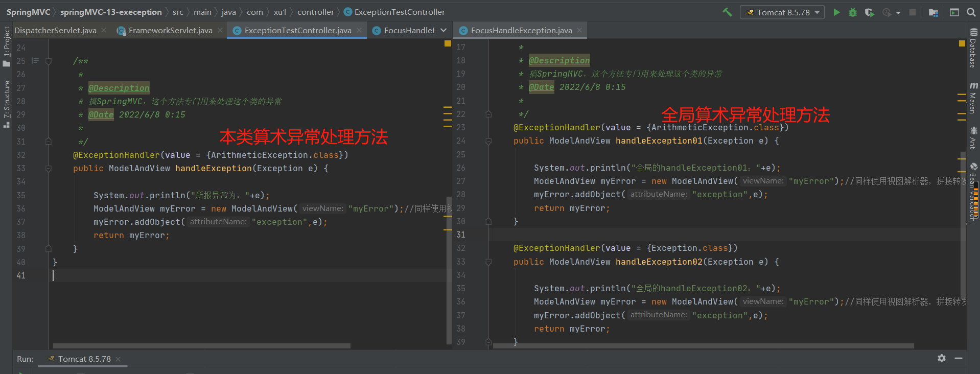Open the Project tool window tab
This screenshot has width=980, height=374.
pyautogui.click(x=7, y=46)
